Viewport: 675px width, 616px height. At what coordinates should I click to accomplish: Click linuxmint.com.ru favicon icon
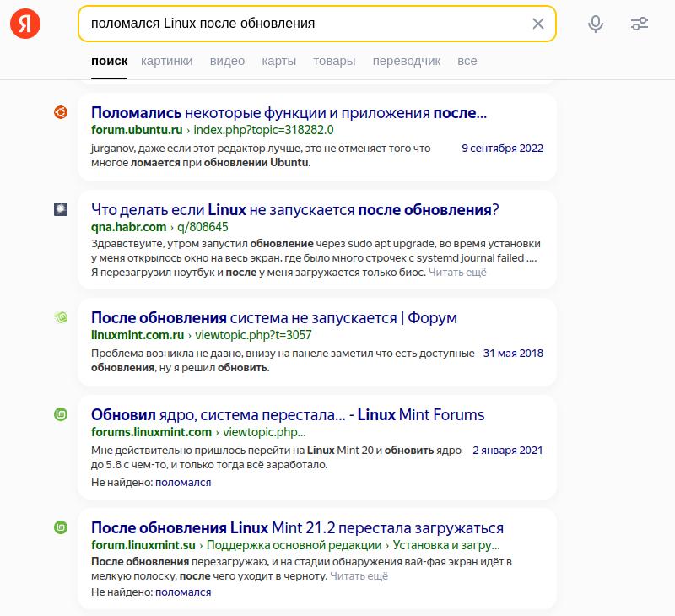[x=61, y=317]
